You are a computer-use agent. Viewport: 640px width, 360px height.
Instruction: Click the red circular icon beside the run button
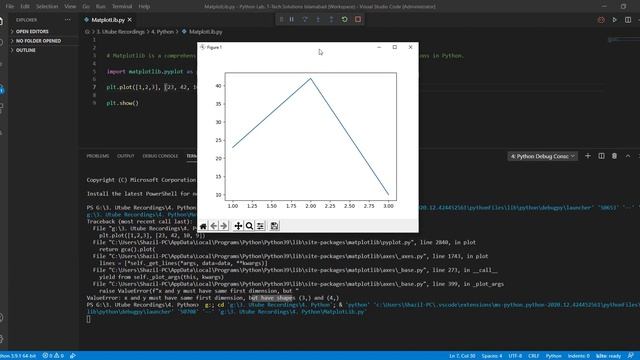click(601, 20)
